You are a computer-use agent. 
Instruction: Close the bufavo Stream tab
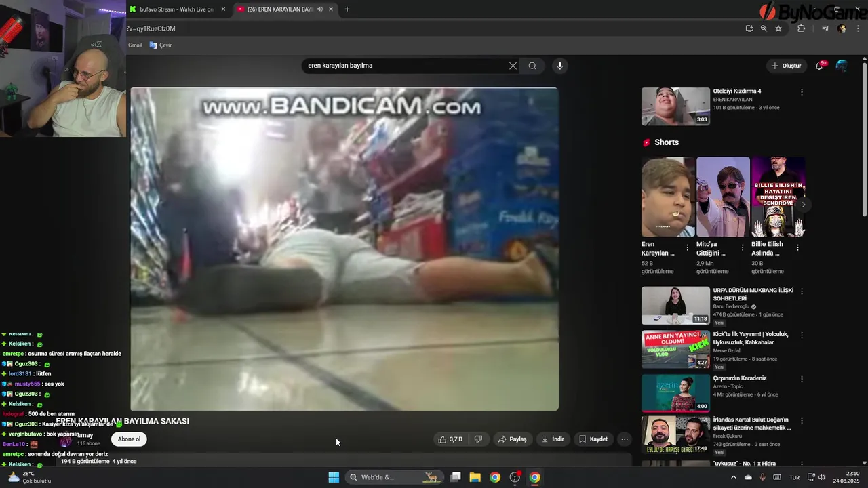[223, 9]
